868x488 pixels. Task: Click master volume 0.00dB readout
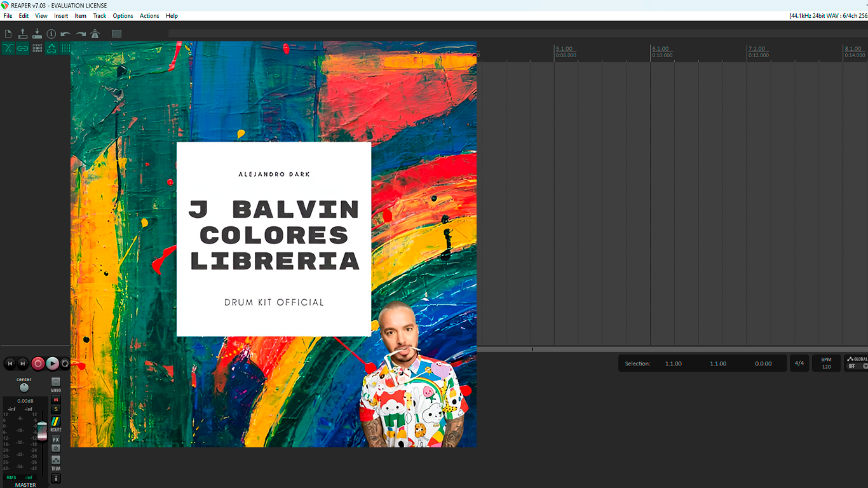click(25, 401)
